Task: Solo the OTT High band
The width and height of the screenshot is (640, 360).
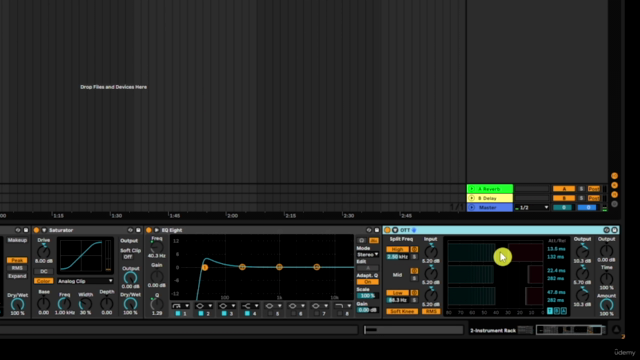Action: (x=414, y=257)
